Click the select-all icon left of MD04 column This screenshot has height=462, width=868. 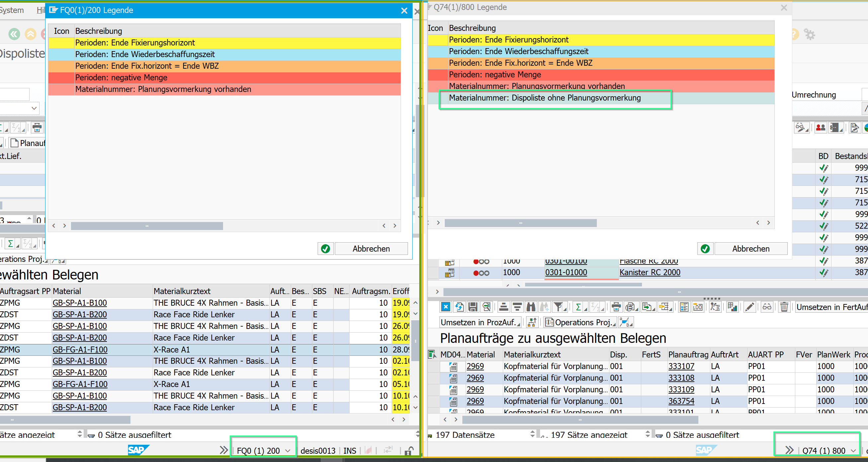431,354
